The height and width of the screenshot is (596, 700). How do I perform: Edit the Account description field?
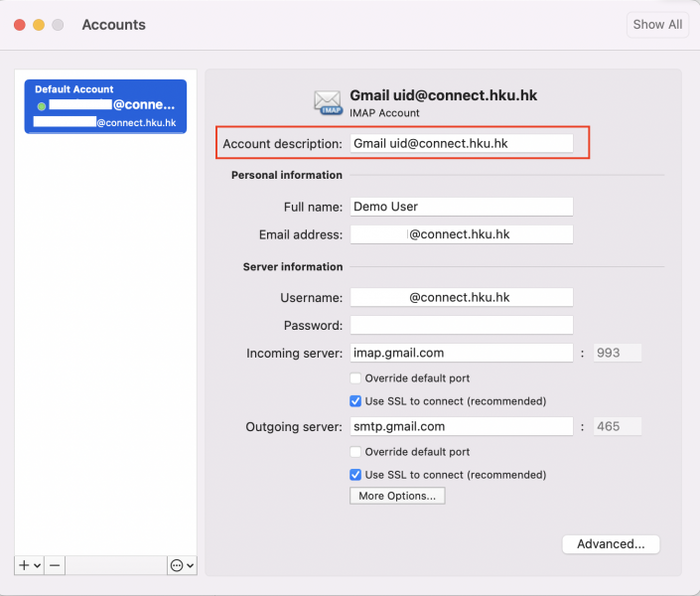[461, 143]
